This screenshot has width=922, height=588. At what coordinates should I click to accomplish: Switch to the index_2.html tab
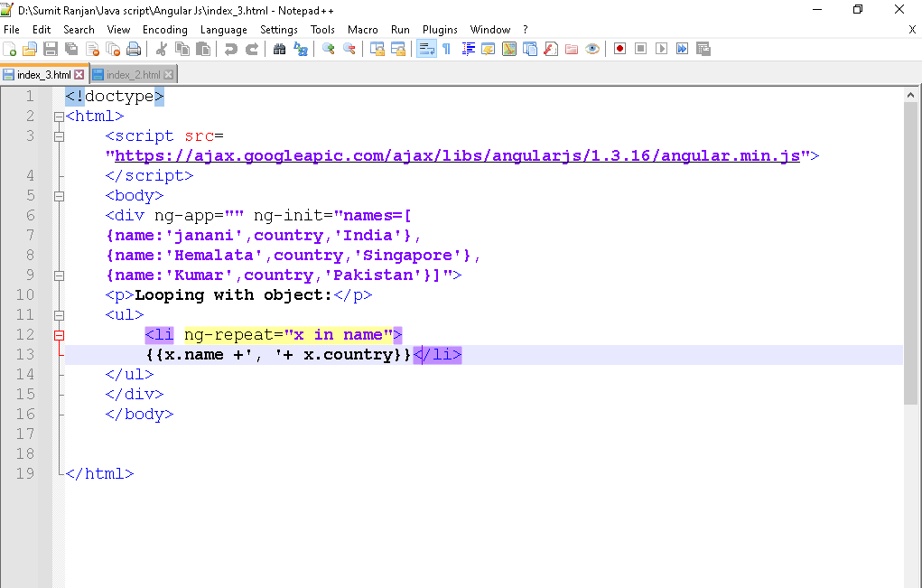[x=133, y=75]
